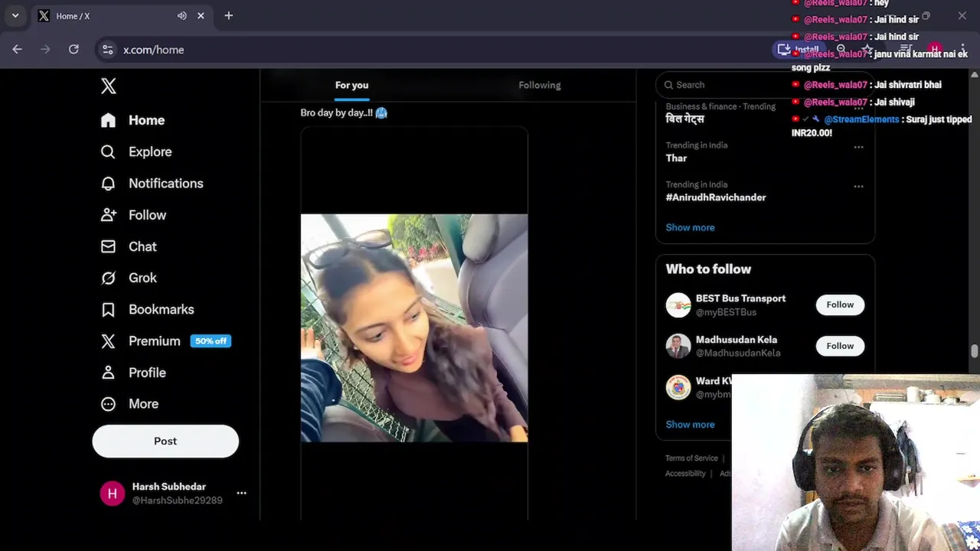Open options for the Thar trend
The image size is (980, 551).
coord(858,147)
